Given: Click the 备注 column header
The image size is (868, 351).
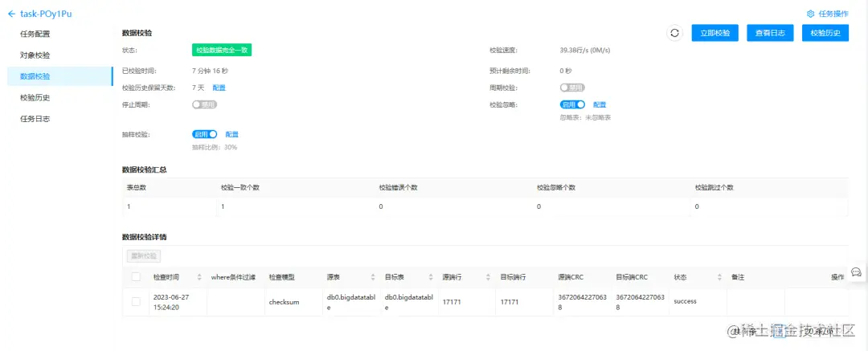Looking at the screenshot, I should [x=738, y=277].
